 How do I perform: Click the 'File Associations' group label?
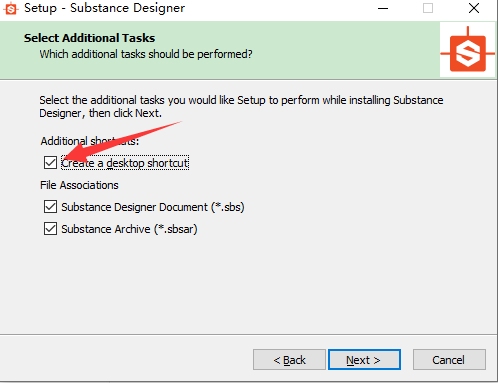pos(79,185)
